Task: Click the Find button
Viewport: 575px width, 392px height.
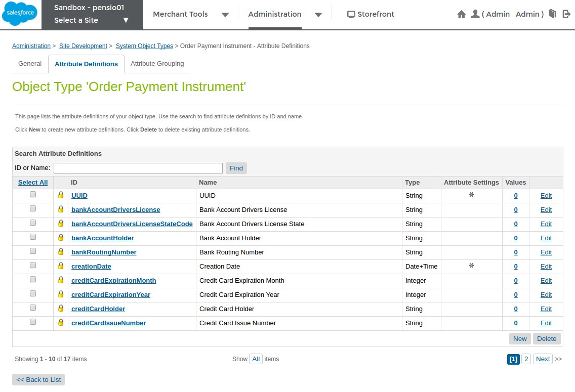Action: pos(236,168)
